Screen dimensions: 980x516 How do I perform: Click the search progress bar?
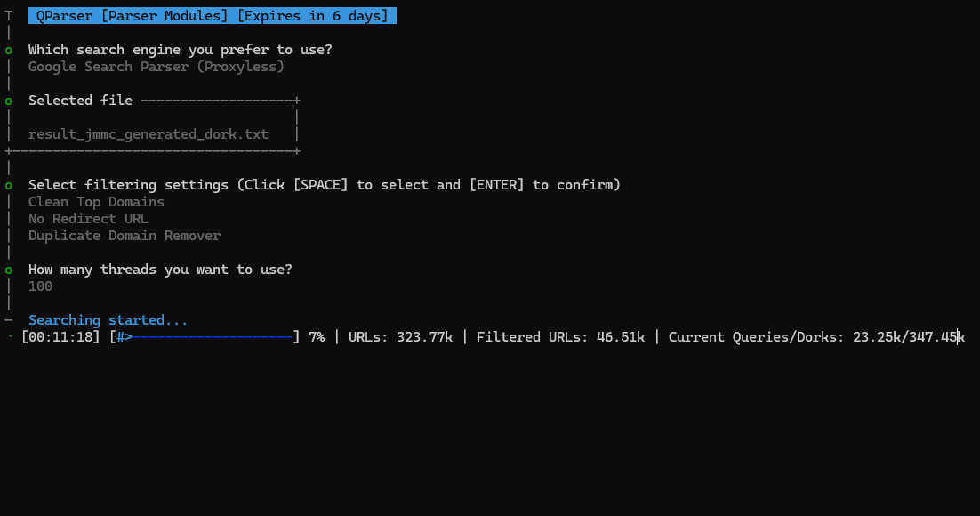(x=205, y=338)
